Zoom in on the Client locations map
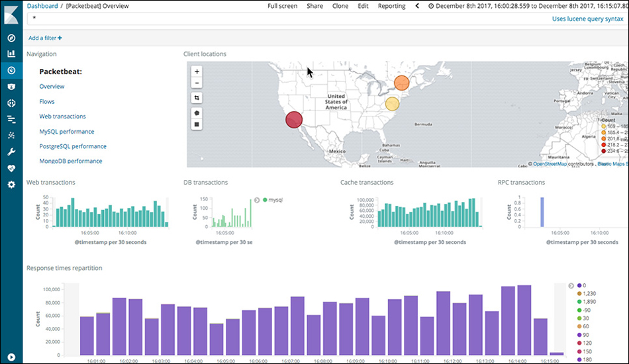Viewport: 629px width, 364px height. pyautogui.click(x=197, y=71)
